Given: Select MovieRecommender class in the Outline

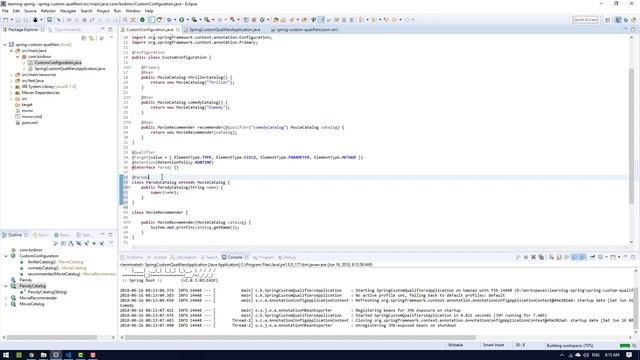Looking at the screenshot, I should pyautogui.click(x=38, y=298).
